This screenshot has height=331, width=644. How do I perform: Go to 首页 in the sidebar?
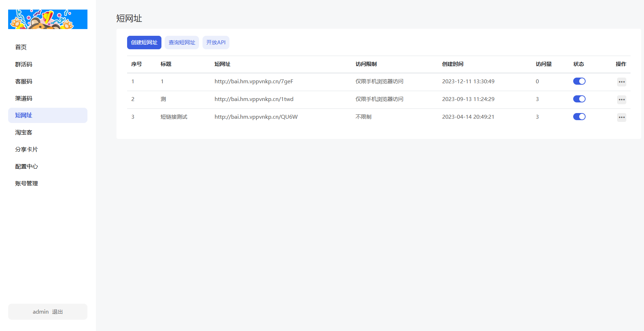click(21, 47)
